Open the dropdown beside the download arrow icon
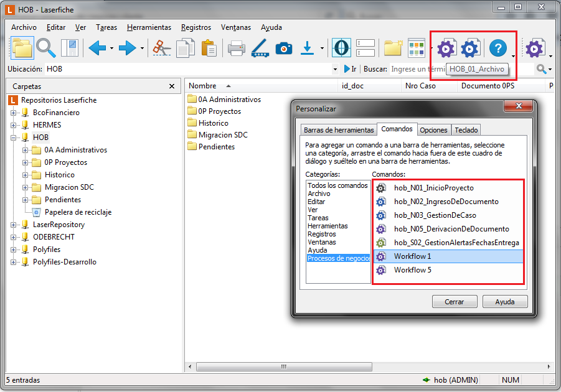Image resolution: width=561 pixels, height=392 pixels. [x=322, y=49]
